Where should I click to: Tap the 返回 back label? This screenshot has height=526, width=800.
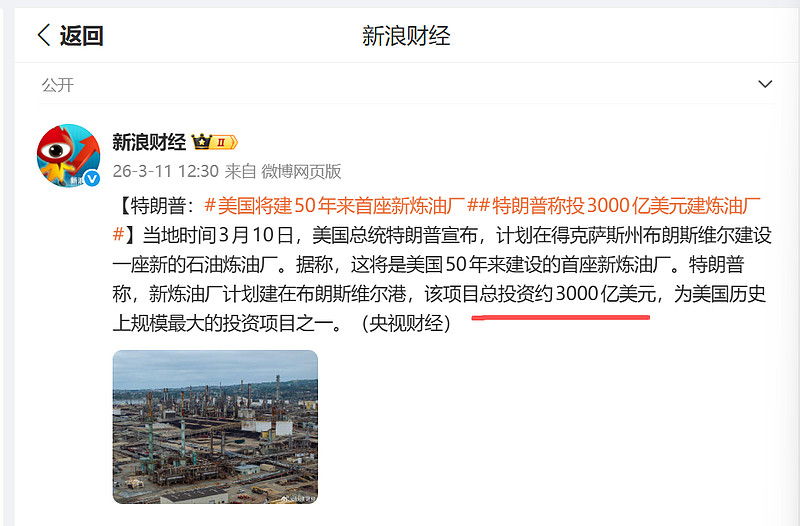click(x=82, y=36)
